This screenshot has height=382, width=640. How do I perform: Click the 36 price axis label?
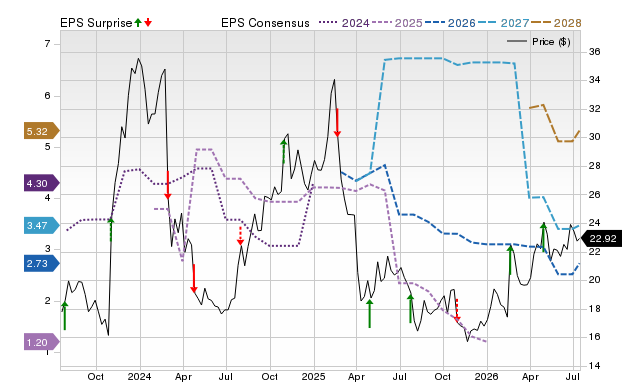[x=594, y=51]
